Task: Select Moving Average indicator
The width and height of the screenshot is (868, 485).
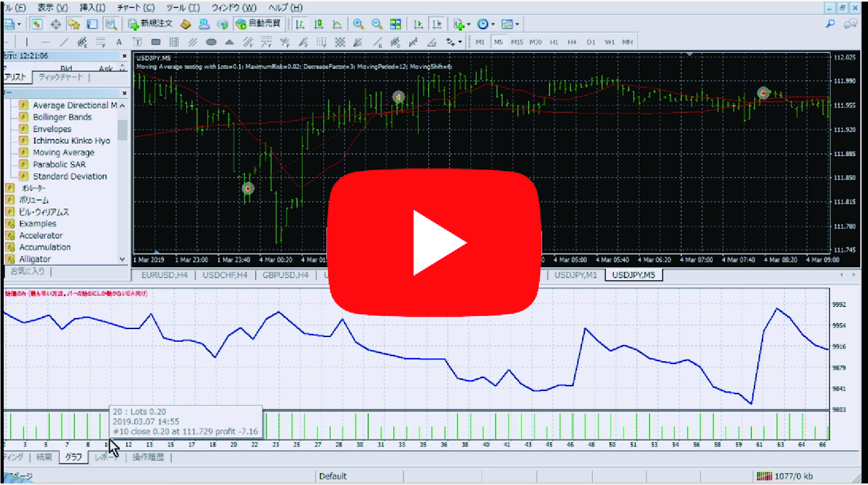Action: click(x=63, y=152)
